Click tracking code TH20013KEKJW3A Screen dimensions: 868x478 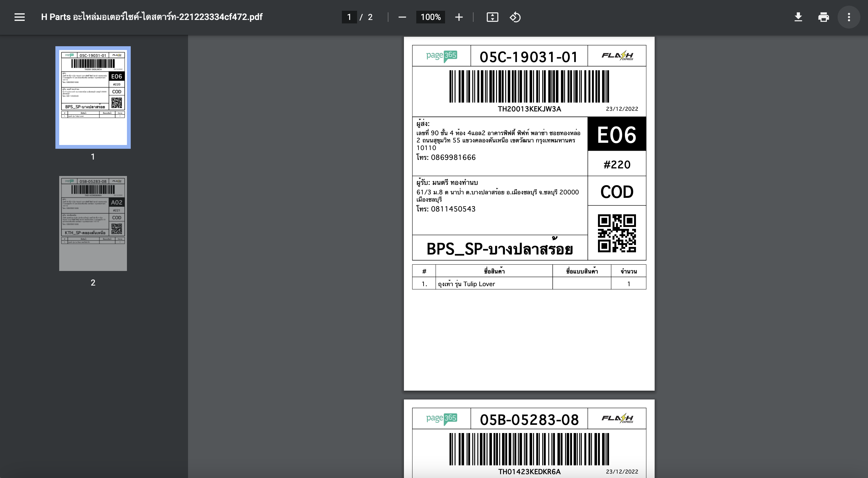(x=529, y=109)
